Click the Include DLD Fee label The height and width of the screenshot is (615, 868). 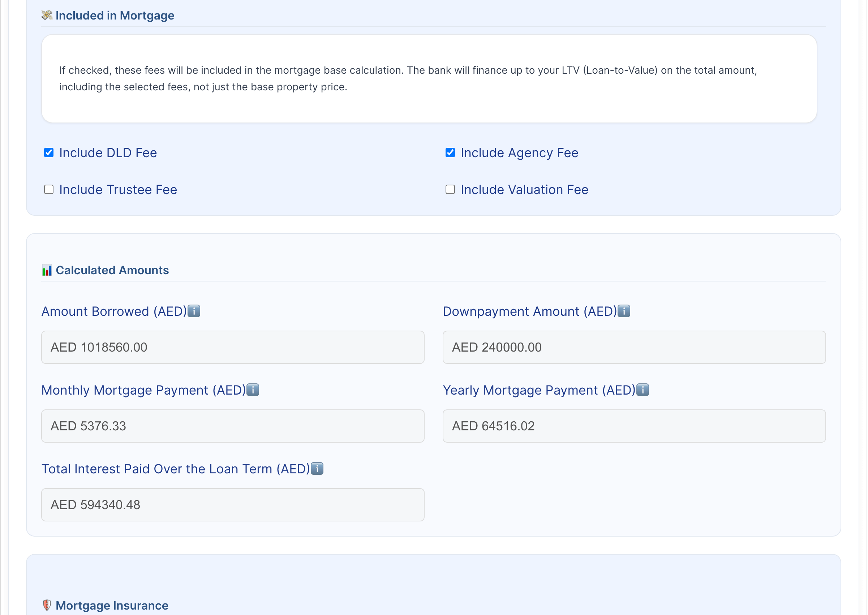point(108,153)
